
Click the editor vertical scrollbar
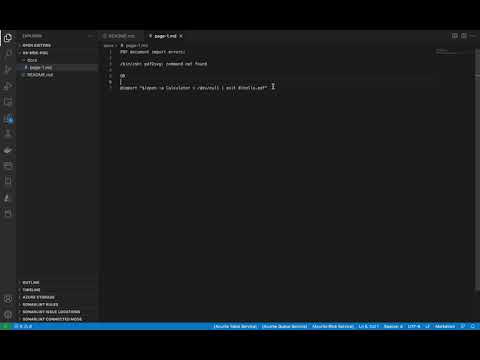(477, 170)
